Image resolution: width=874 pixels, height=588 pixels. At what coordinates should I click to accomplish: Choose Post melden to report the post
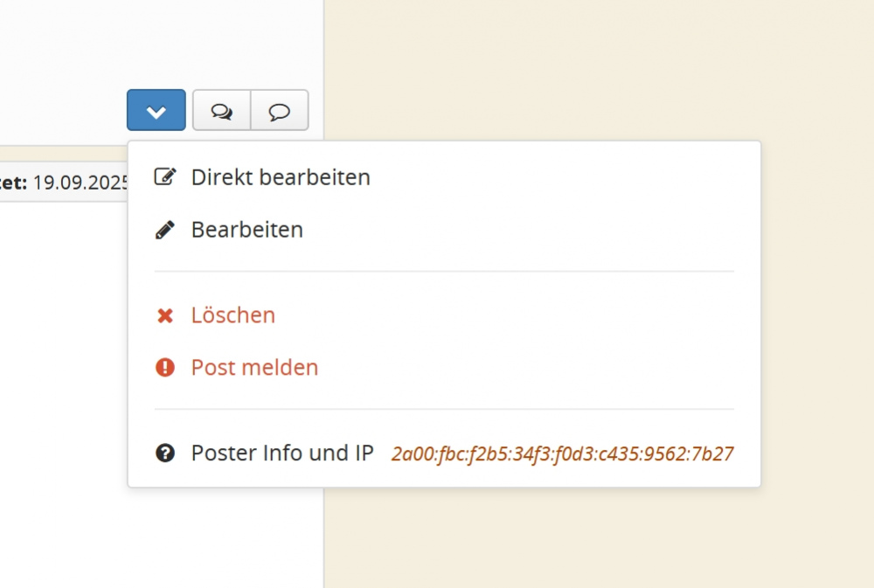tap(254, 368)
